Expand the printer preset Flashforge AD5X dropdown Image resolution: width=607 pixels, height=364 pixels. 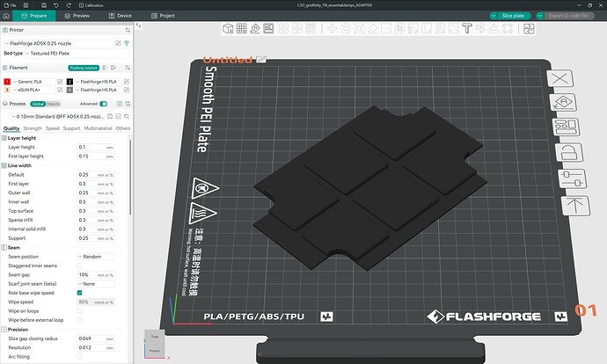click(x=59, y=43)
